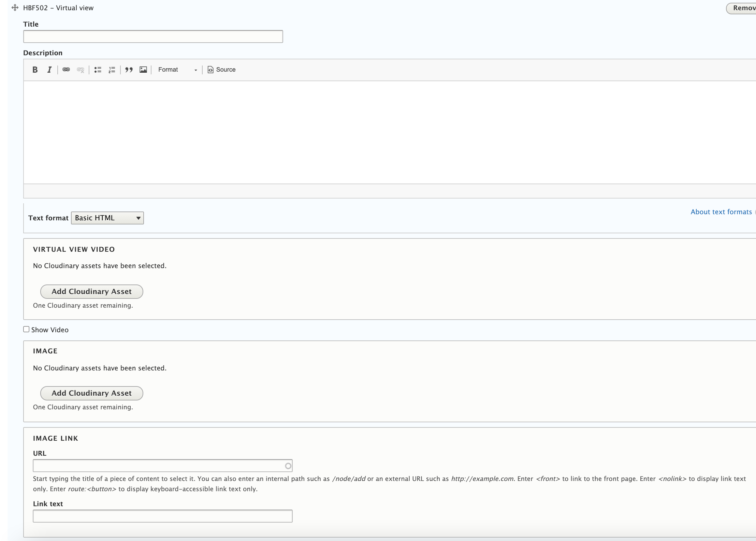756x541 pixels.
Task: Add Cloudinary Asset in the Image section
Action: [x=92, y=393]
